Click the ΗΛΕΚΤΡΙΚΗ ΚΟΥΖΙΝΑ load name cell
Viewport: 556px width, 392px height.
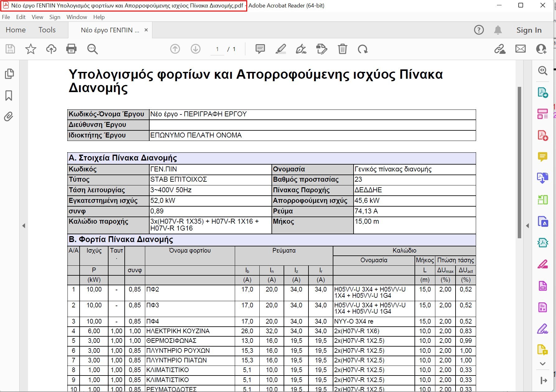[x=190, y=331]
